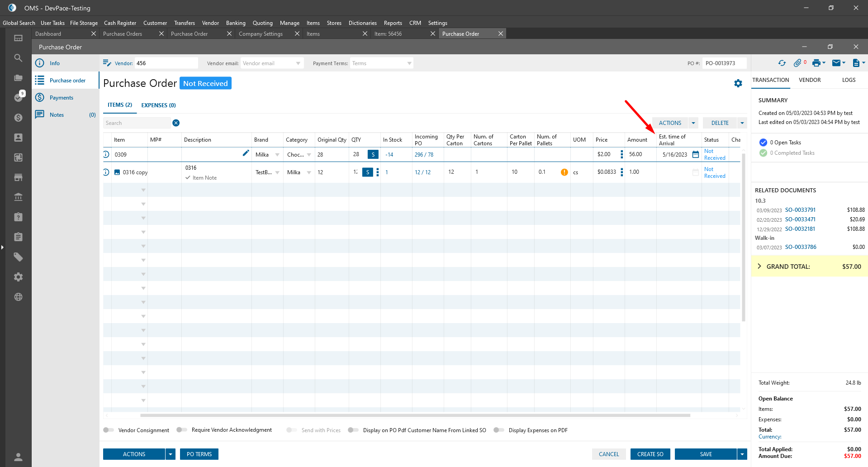Open the Reports menu
The width and height of the screenshot is (868, 467).
393,23
